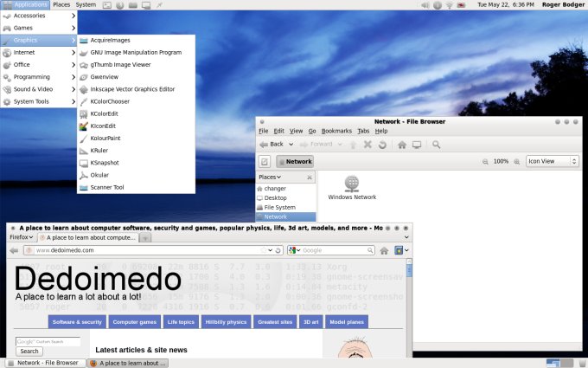Click the KIconEdit icon
Viewport: 588px width, 368px height.
[84, 126]
